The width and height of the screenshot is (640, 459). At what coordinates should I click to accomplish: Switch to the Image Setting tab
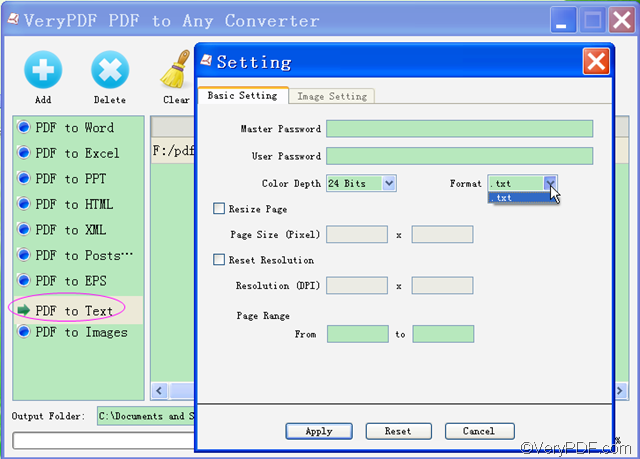[332, 96]
